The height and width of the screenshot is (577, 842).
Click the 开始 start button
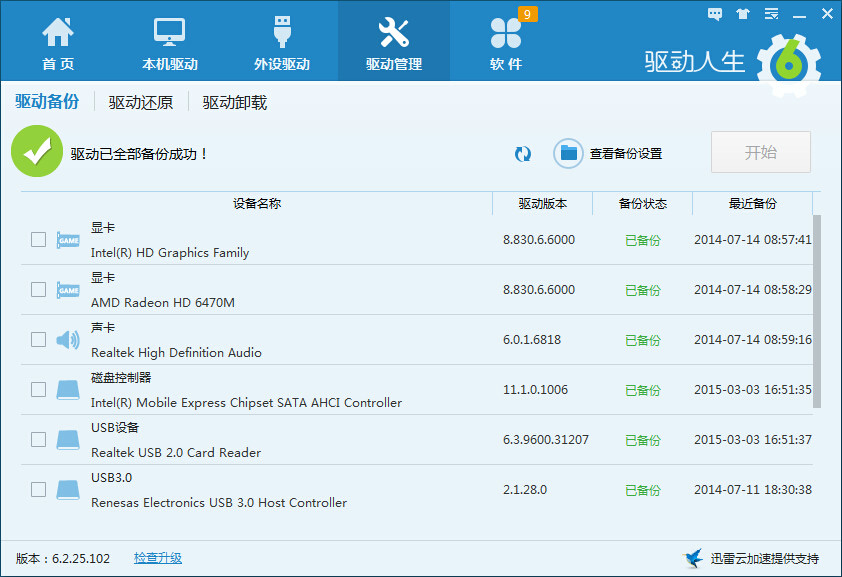point(761,152)
